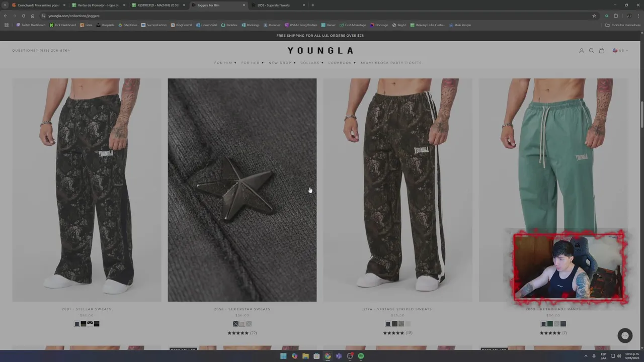Select black last swatch for Stellar Sweats
This screenshot has height=362, width=644.
97,324
